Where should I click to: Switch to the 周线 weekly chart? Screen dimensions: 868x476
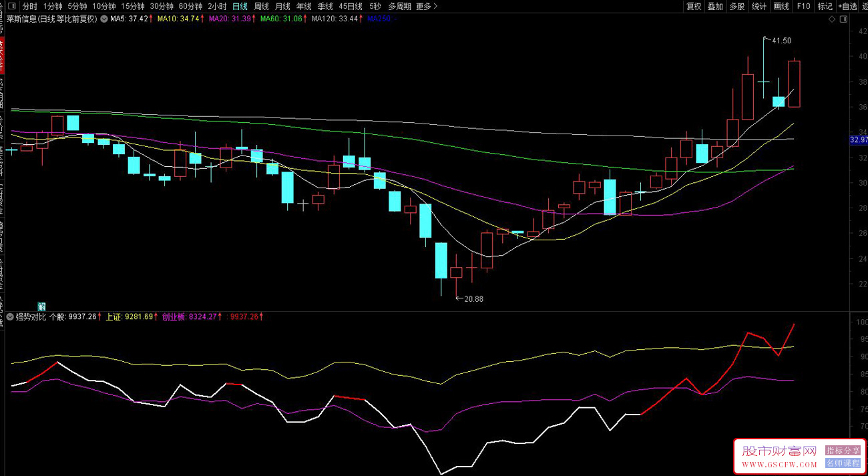click(x=261, y=6)
